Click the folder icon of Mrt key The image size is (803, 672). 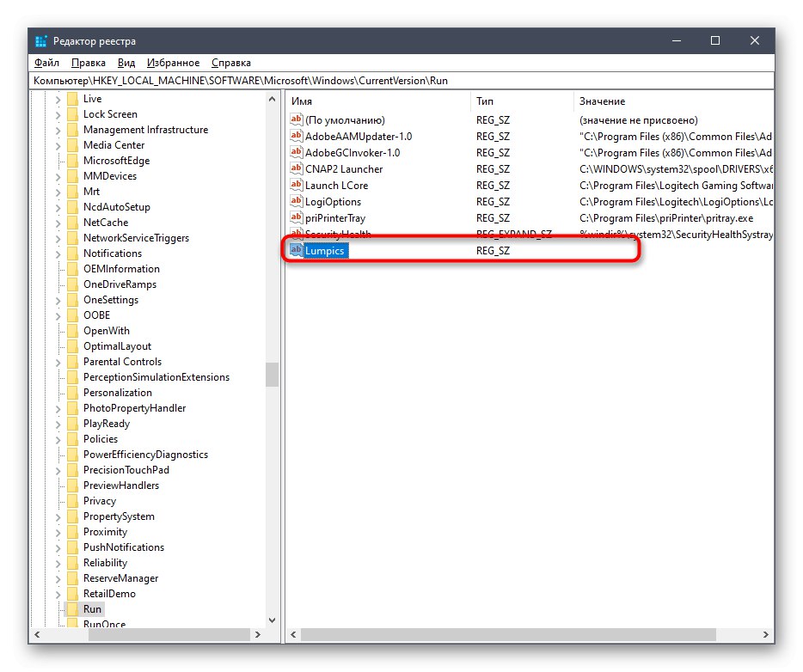coord(73,191)
